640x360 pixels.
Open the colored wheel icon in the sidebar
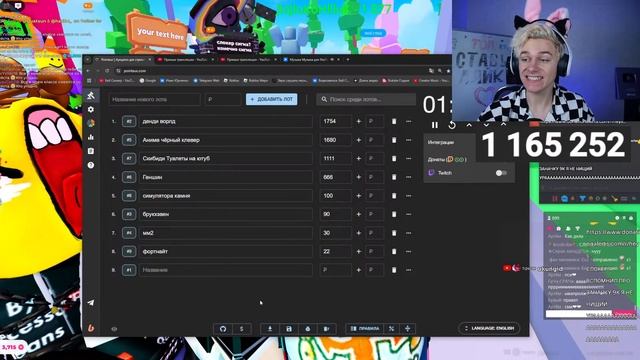tap(91, 123)
